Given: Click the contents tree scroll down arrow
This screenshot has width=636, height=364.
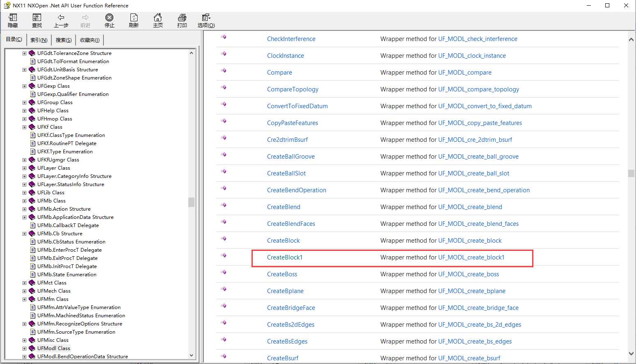Looking at the screenshot, I should [191, 355].
